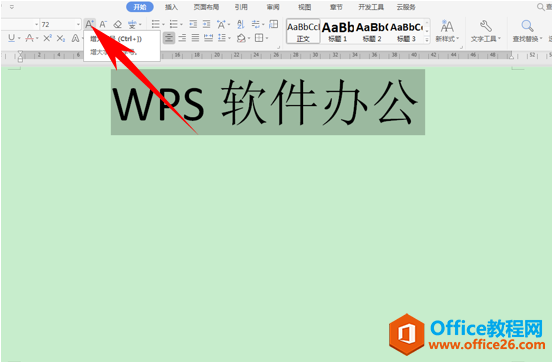Screen dimensions: 552x362
Task: Click the increase indent icon
Action: pos(206,24)
